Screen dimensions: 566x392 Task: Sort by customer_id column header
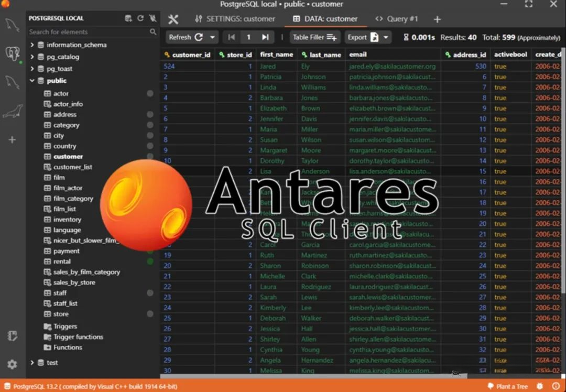pos(187,55)
